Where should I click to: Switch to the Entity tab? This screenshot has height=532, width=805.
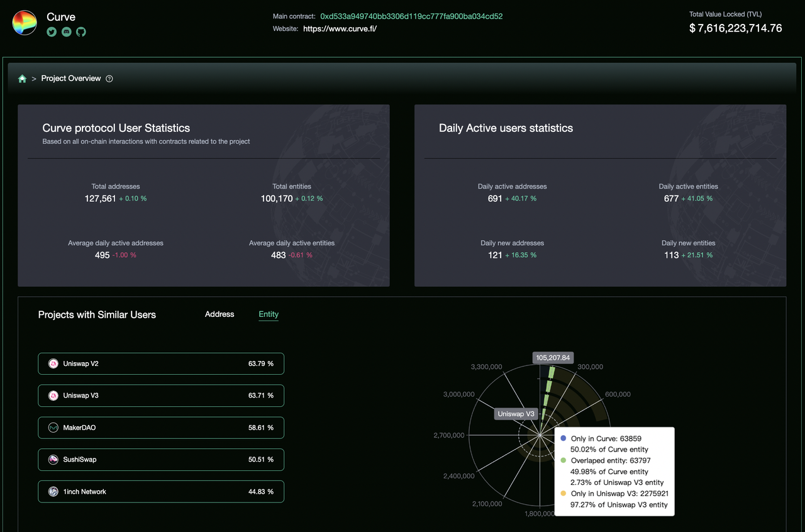click(x=269, y=314)
